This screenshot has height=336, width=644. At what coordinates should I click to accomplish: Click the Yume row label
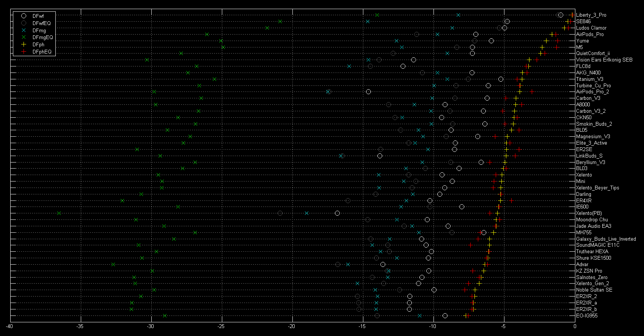(x=583, y=41)
